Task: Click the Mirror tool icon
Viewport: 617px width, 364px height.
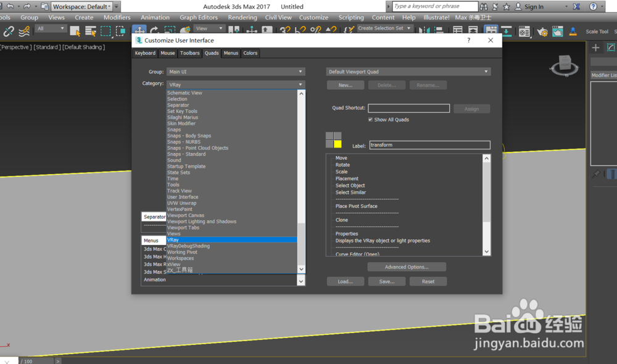Action: [424, 31]
